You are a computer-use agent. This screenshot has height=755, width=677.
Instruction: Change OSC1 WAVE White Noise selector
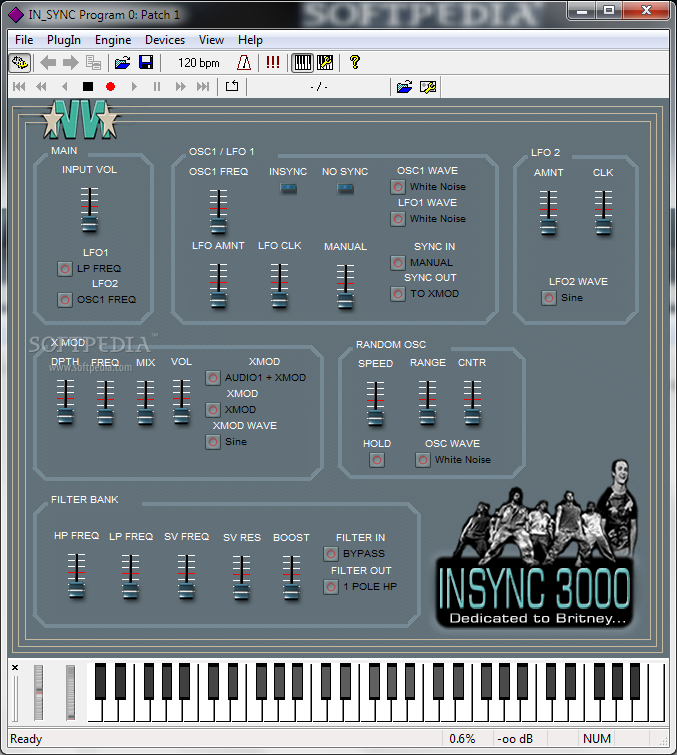[398, 187]
